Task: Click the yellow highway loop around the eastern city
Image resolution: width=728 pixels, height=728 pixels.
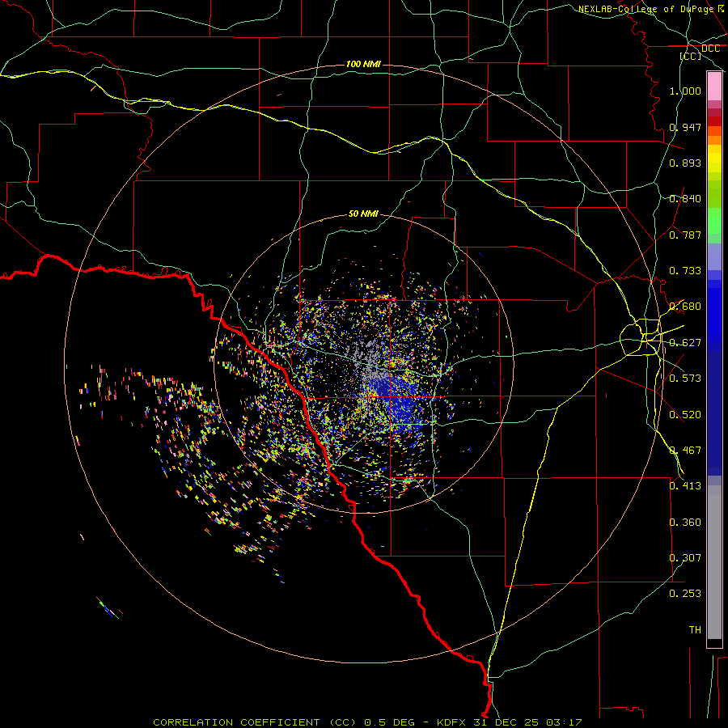Action: (641, 337)
